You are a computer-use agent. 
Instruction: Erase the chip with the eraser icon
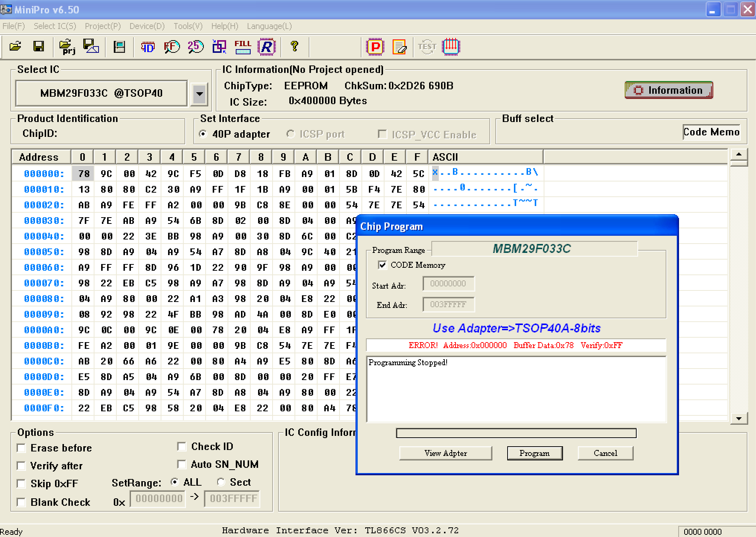pos(399,47)
